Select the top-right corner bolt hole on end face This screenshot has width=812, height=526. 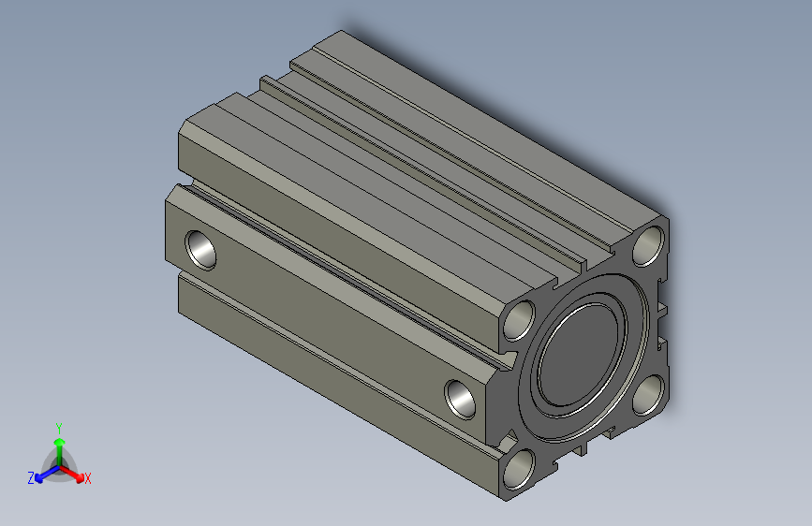click(x=649, y=246)
